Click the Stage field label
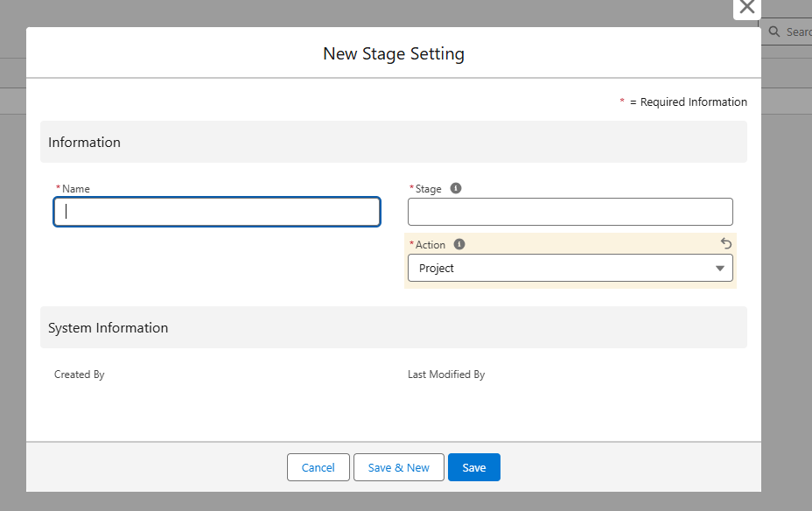The image size is (812, 511). point(428,188)
